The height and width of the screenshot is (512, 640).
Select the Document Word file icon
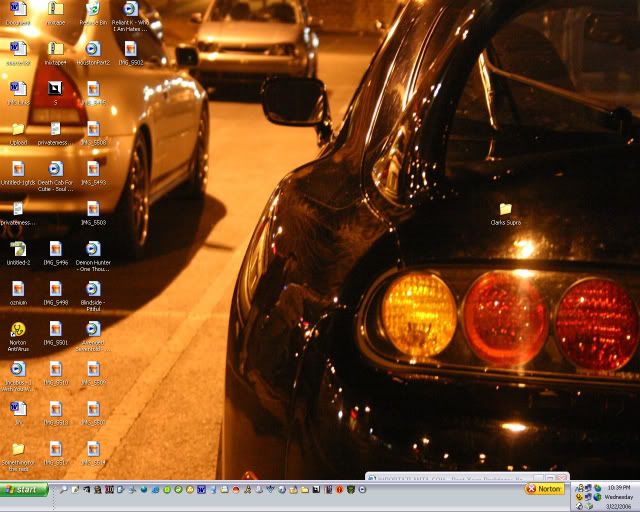(x=18, y=10)
